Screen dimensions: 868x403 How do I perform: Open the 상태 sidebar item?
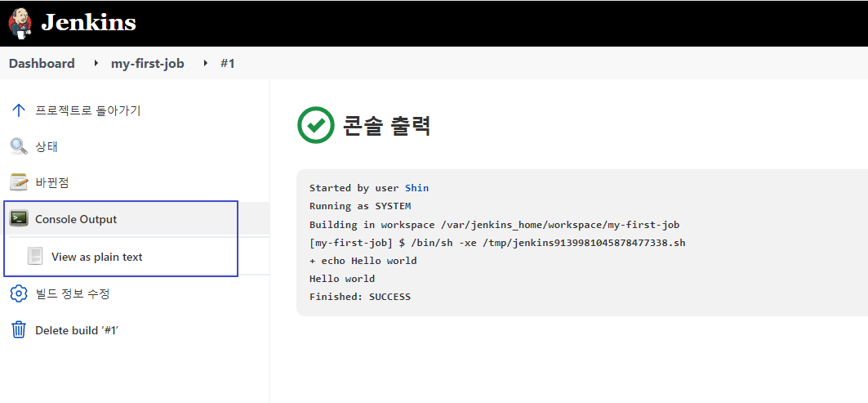[47, 147]
